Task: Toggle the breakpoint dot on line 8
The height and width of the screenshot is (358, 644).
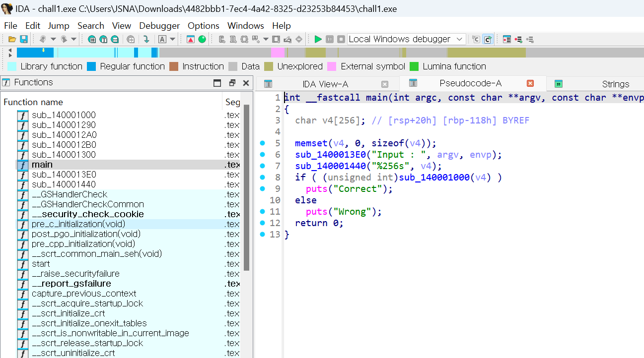Action: tap(263, 178)
